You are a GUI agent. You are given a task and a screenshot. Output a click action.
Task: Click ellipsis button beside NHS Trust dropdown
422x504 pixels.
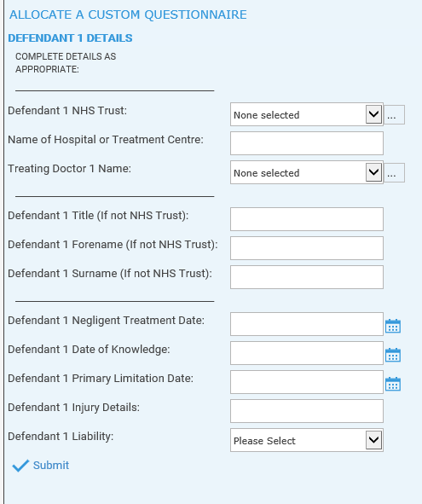point(395,115)
